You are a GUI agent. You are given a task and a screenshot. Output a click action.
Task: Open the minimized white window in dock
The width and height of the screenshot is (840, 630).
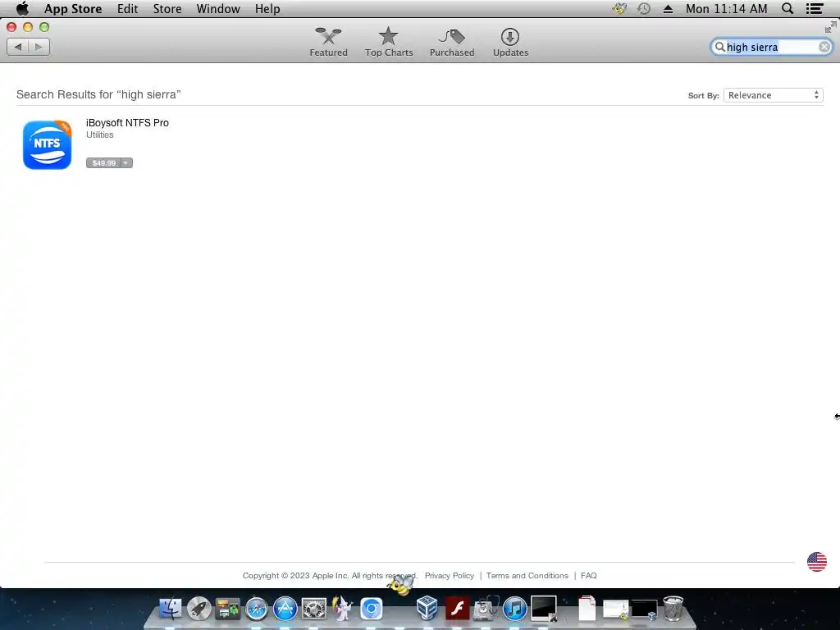click(x=615, y=609)
